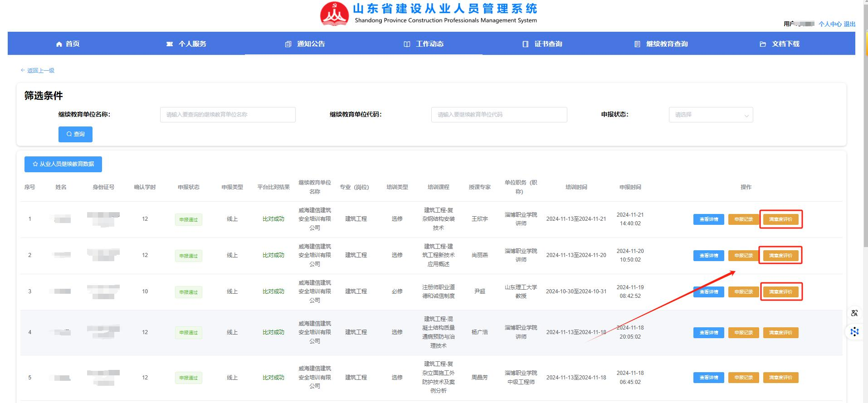Click 淄博职业学院中级工程师 cell
This screenshot has width=868, height=403.
[x=521, y=378]
